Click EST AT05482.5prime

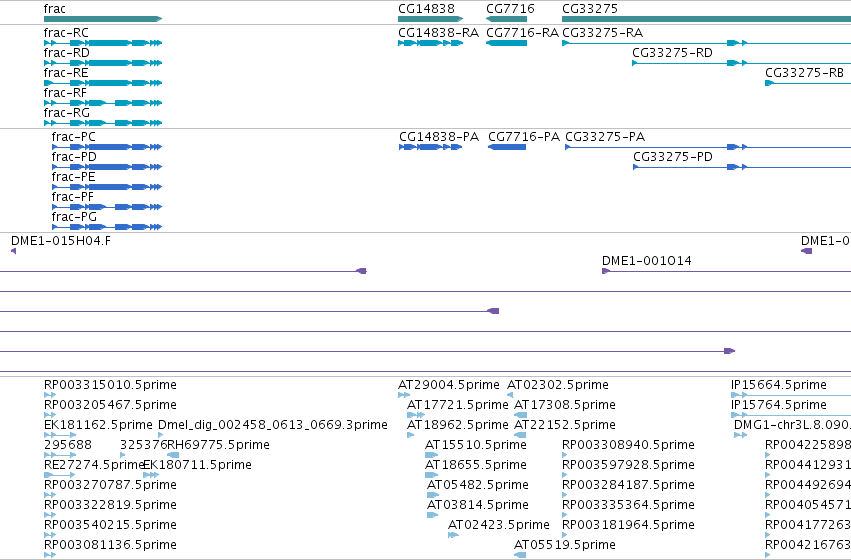pyautogui.click(x=433, y=495)
